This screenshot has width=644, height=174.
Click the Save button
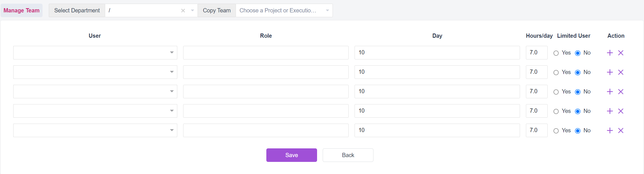[x=291, y=155]
